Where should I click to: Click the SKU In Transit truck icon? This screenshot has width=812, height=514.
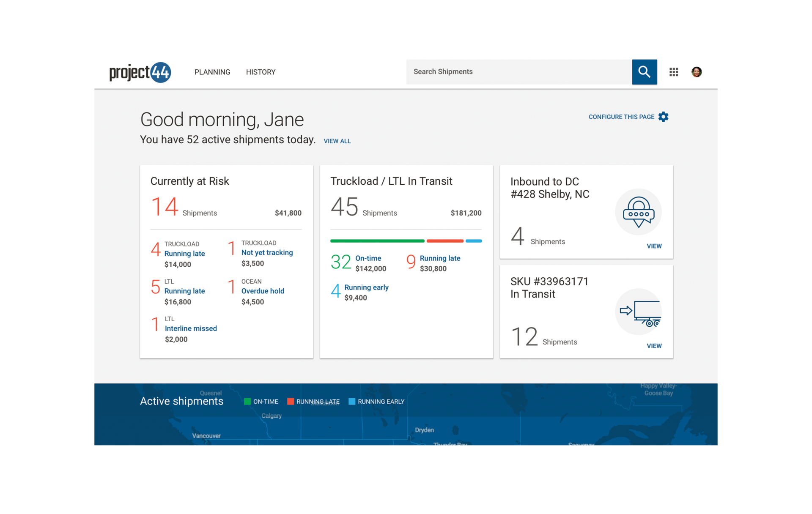point(639,312)
